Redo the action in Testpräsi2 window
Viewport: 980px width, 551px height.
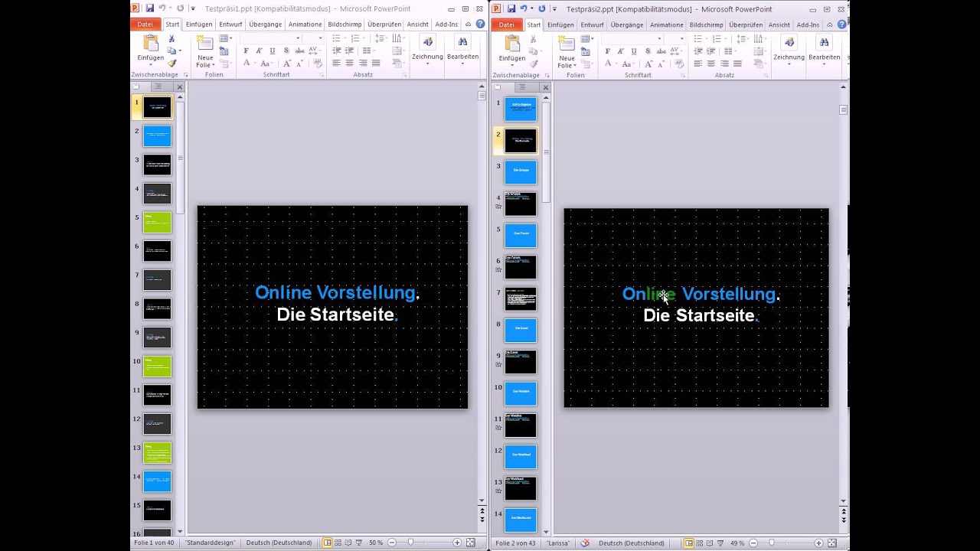pyautogui.click(x=542, y=8)
